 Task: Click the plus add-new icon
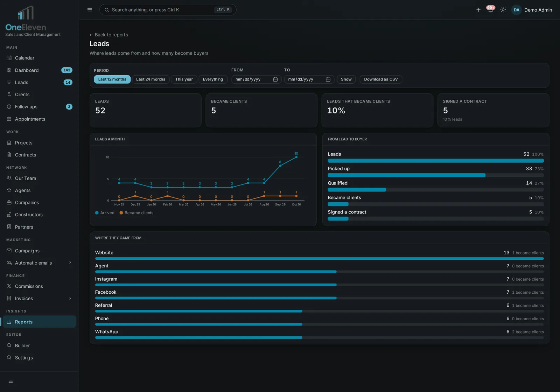[478, 10]
